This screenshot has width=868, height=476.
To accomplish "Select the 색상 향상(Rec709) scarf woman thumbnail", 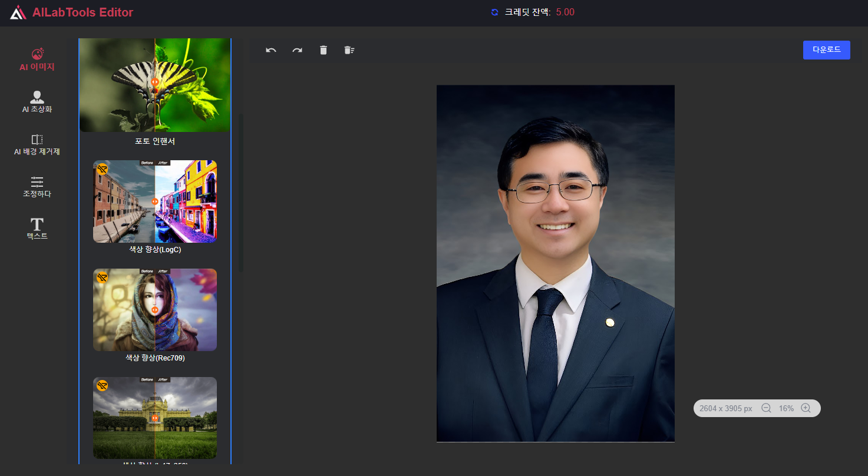I will coord(155,310).
